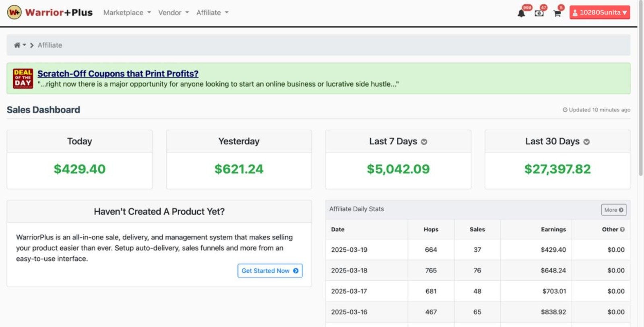Viewport: 644px width, 327px height.
Task: Click the page vertical scrollbar
Action: [x=640, y=88]
